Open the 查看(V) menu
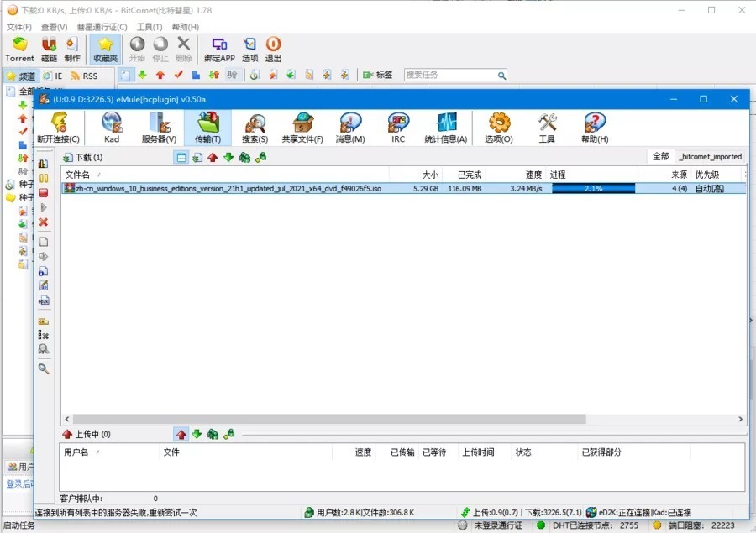The image size is (756, 533). tap(54, 27)
